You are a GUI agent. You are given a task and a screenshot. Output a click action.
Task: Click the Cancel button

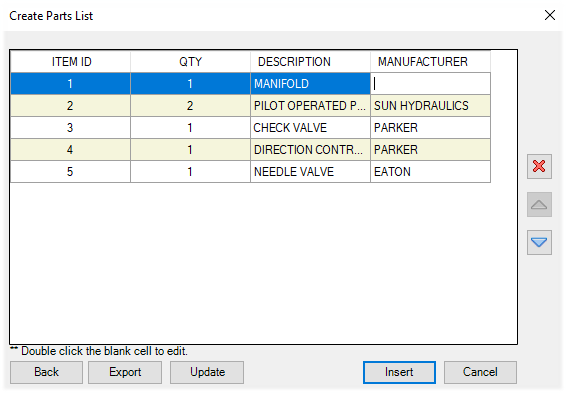pos(480,372)
